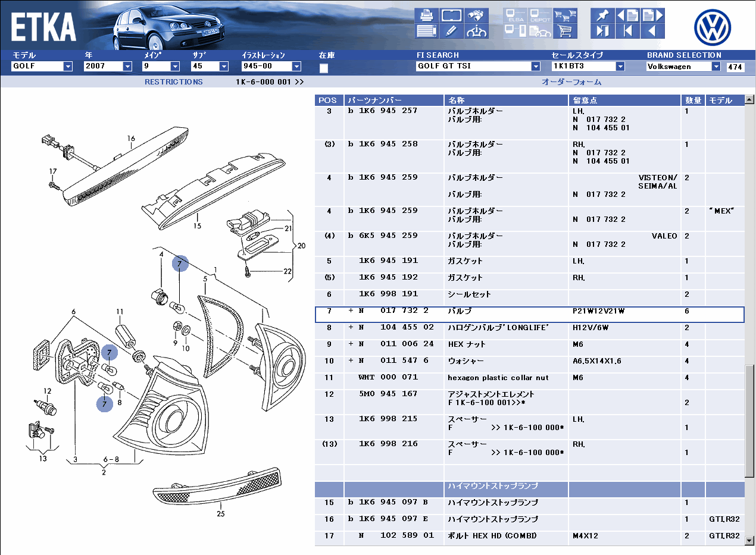Screen dimensions: 756x555
Task: Open the モデル GOLF dropdown
Action: (x=68, y=67)
